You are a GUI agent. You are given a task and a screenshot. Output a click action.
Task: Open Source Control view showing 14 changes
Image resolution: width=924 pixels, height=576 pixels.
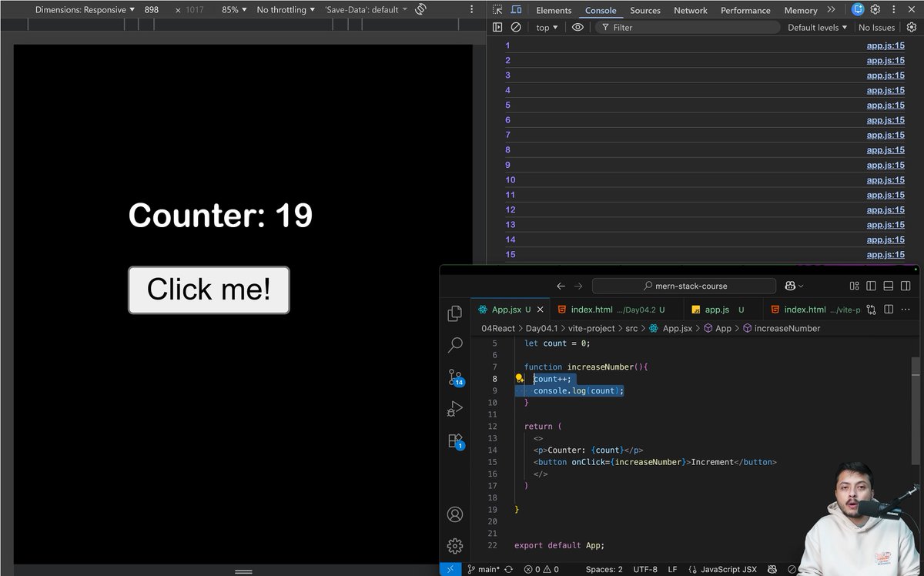[x=454, y=378]
